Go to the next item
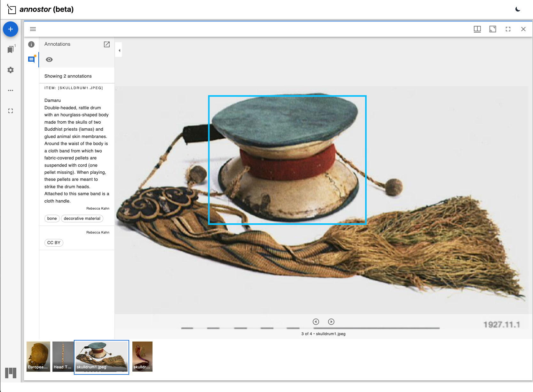Image resolution: width=533 pixels, height=392 pixels. 331,322
